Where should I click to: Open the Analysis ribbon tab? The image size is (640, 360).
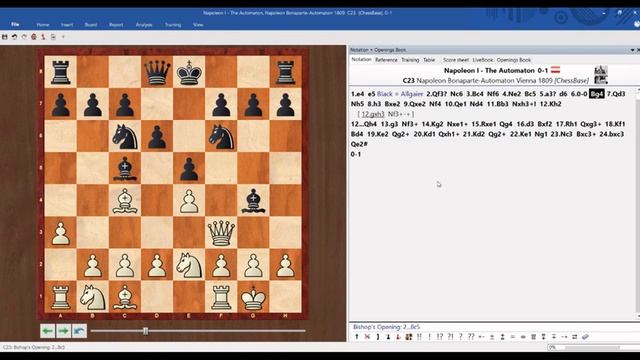point(144,25)
